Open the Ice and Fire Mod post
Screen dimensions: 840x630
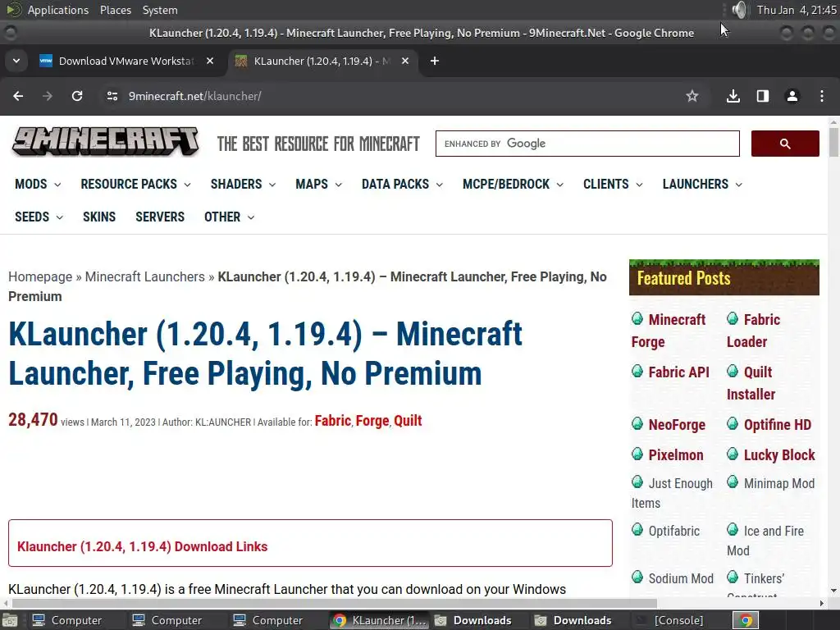point(765,541)
